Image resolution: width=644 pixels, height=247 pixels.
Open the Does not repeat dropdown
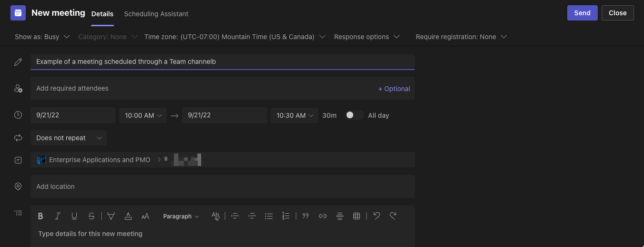pos(69,138)
